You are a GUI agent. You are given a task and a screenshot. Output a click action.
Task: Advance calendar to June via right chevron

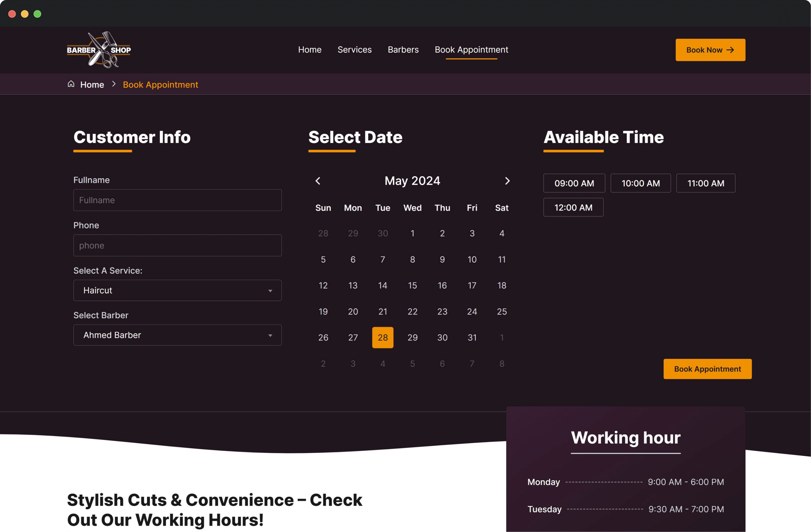507,181
